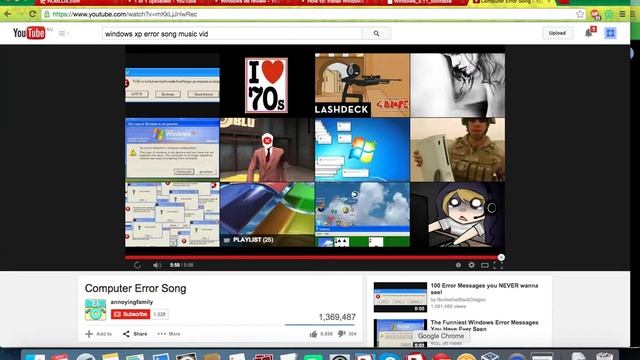
Task: Open '100 Error Messages you NEVER wanna see!'
Action: (484, 289)
